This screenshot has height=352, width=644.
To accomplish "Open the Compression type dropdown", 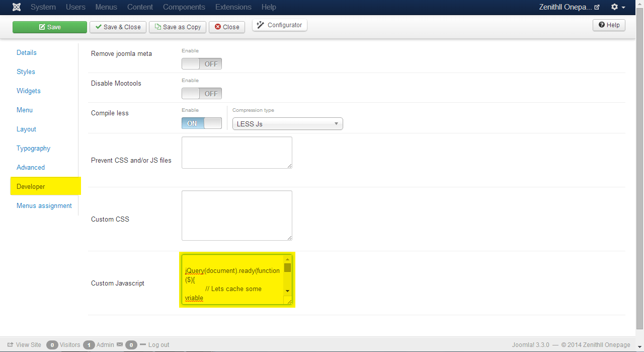I will click(x=287, y=124).
